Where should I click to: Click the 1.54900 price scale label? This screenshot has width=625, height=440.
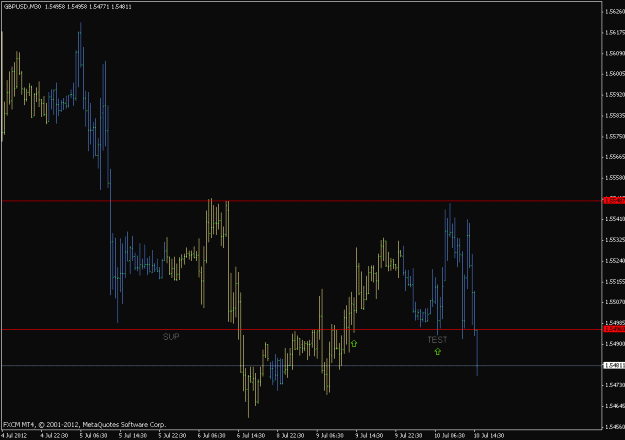click(x=615, y=344)
